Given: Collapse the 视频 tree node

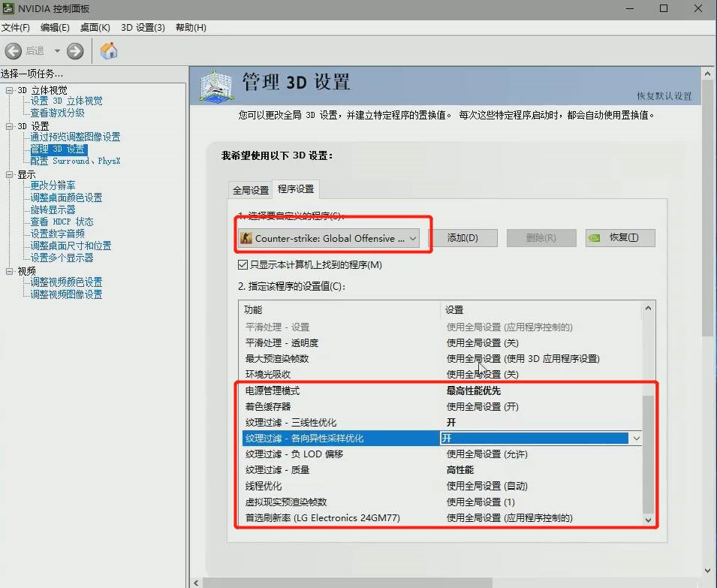Looking at the screenshot, I should pyautogui.click(x=9, y=271).
